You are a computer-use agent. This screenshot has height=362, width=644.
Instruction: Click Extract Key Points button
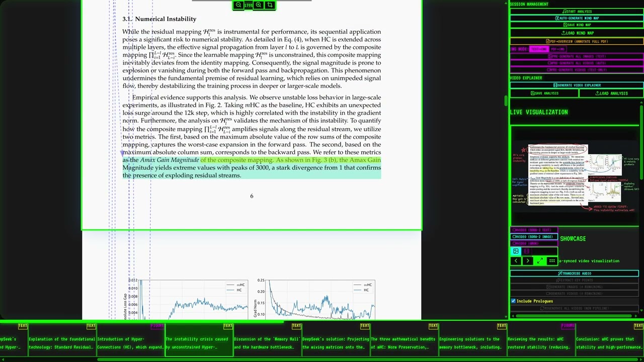click(575, 280)
